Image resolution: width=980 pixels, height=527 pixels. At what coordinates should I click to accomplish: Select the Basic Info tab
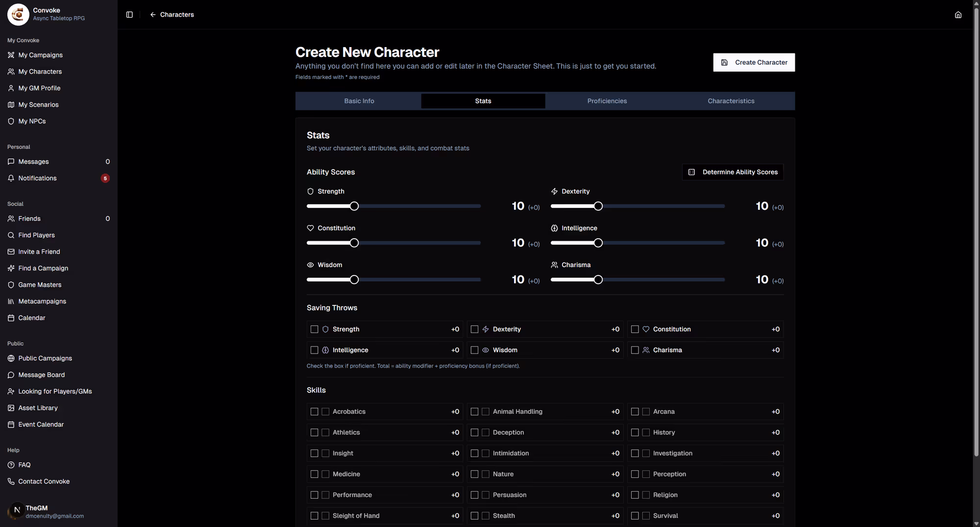pos(359,101)
